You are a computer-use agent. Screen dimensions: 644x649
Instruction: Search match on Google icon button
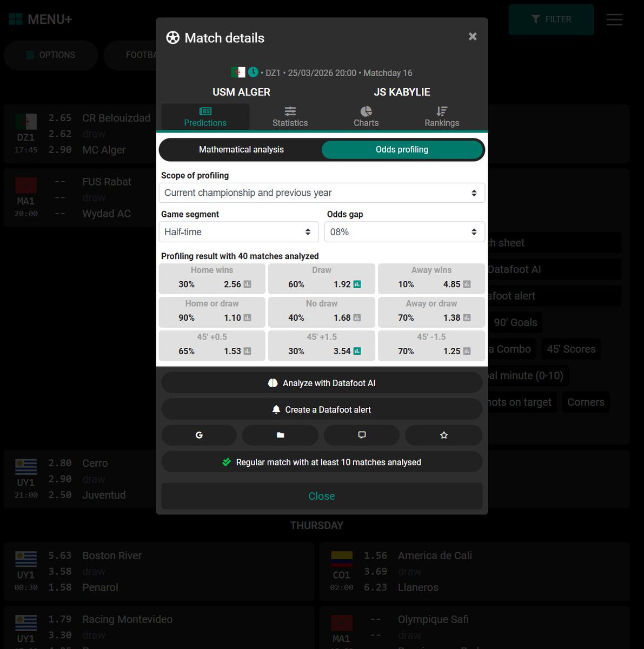coord(199,435)
